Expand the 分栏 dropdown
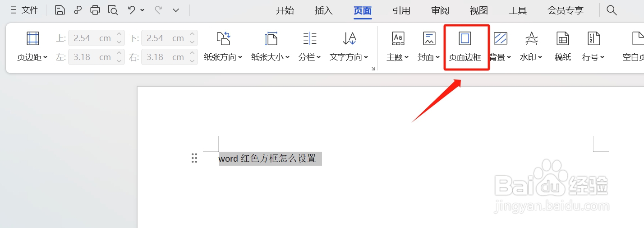 [x=318, y=57]
